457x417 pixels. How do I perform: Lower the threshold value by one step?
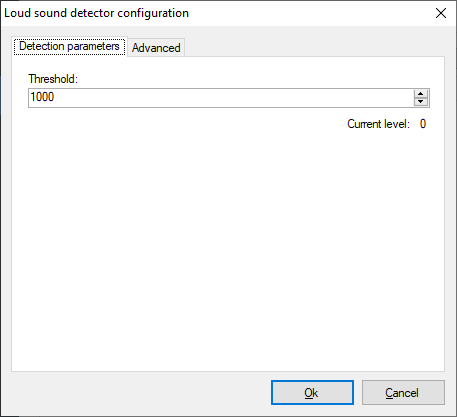[421, 102]
